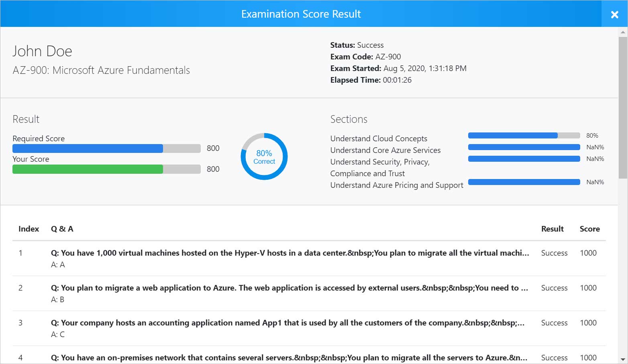Click the John Doe name heading
Viewport: 628px width, 364px height.
click(x=42, y=51)
